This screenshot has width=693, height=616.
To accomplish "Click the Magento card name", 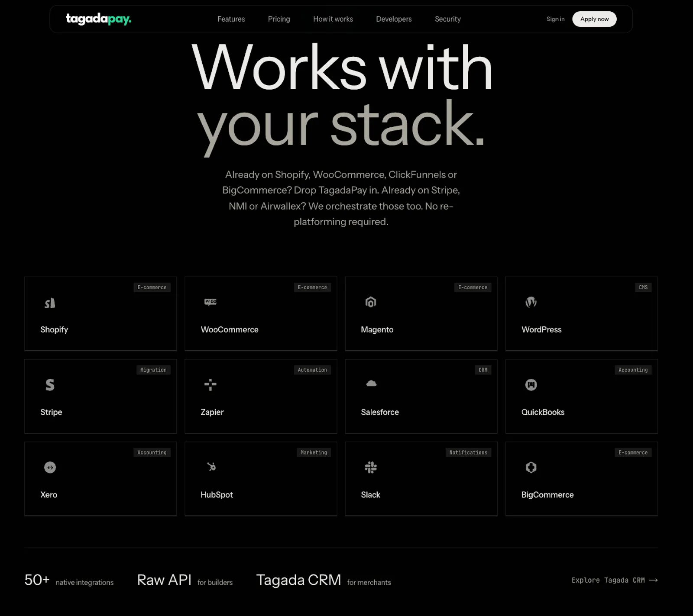I will click(377, 329).
